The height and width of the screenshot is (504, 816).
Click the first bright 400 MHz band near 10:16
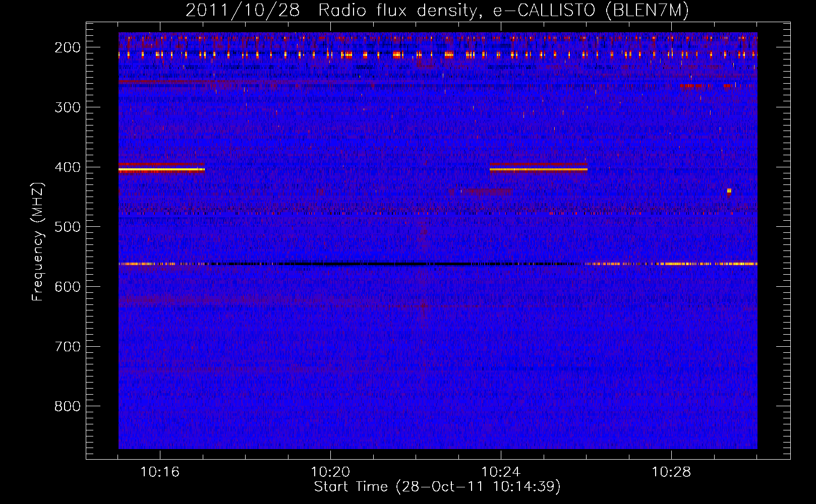point(161,170)
